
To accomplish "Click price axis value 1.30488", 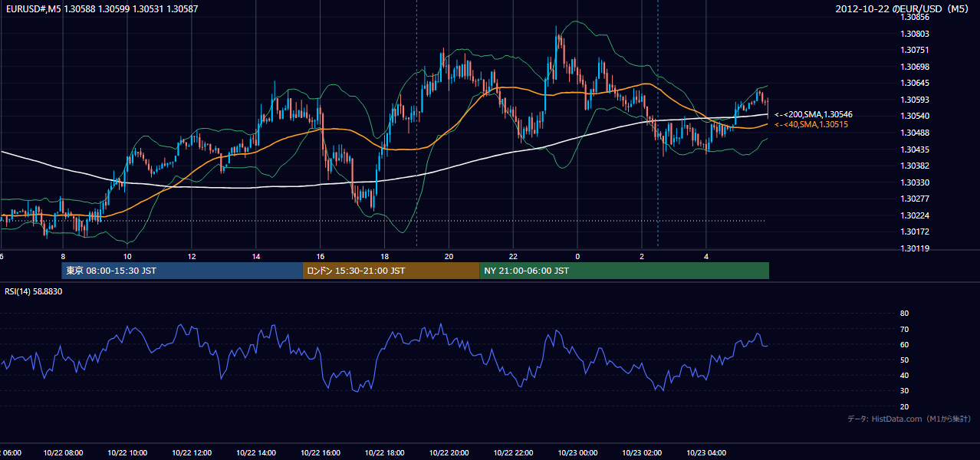I will click(x=916, y=133).
